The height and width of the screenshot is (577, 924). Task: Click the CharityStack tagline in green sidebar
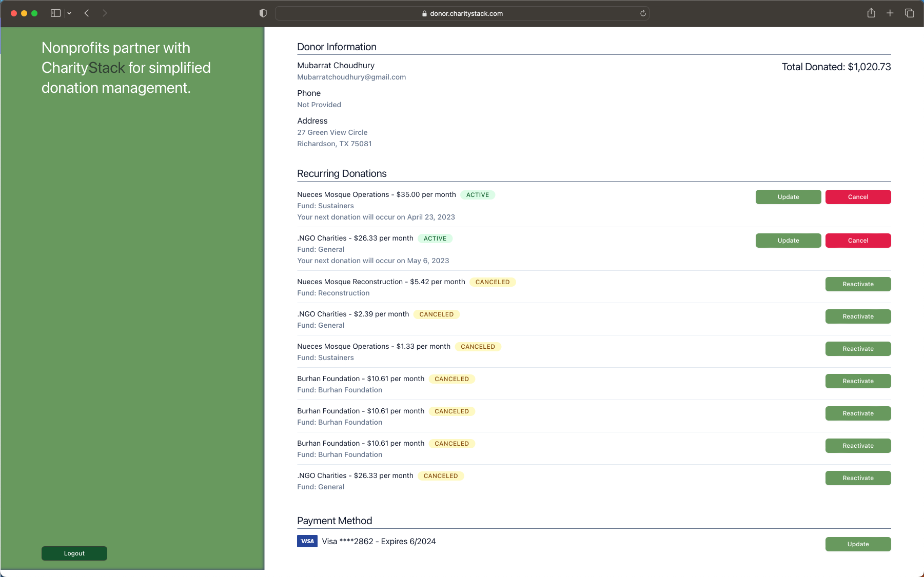coord(126,68)
